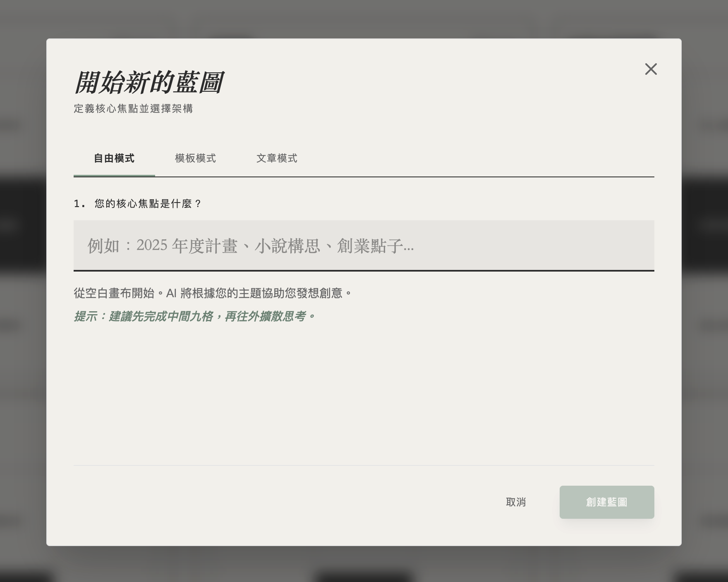Image resolution: width=728 pixels, height=582 pixels.
Task: Click the green italic 提示 hint text
Action: (x=194, y=317)
